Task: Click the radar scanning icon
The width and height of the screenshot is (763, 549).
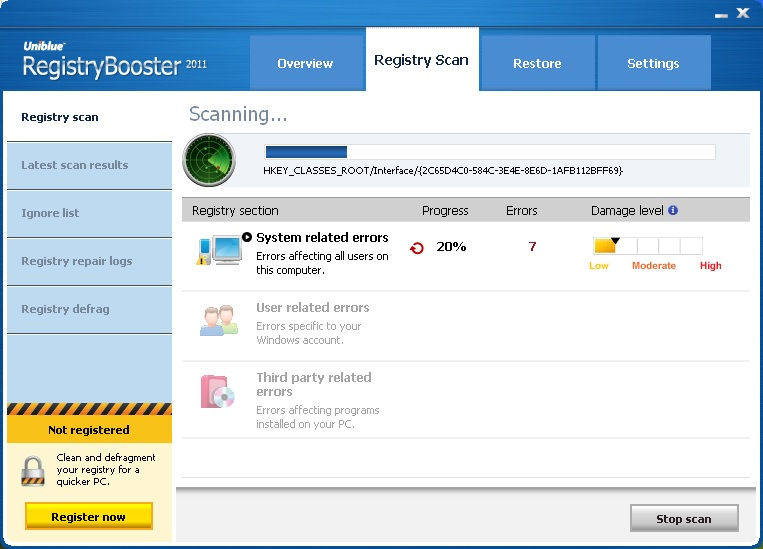Action: pos(209,160)
